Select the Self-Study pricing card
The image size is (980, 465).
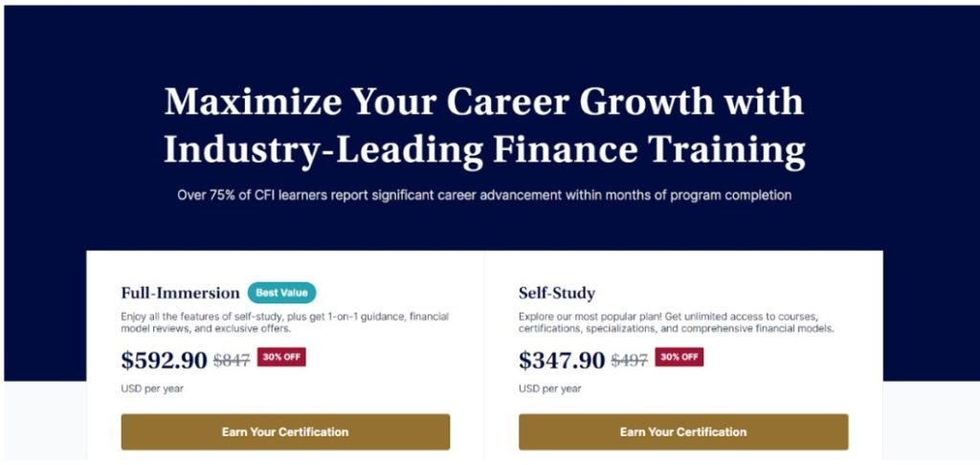pyautogui.click(x=683, y=356)
